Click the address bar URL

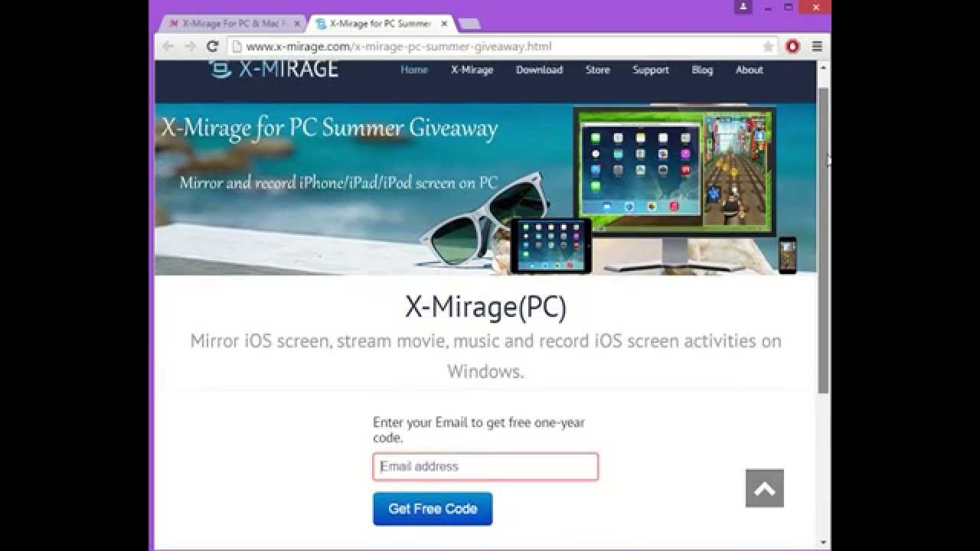pyautogui.click(x=398, y=47)
